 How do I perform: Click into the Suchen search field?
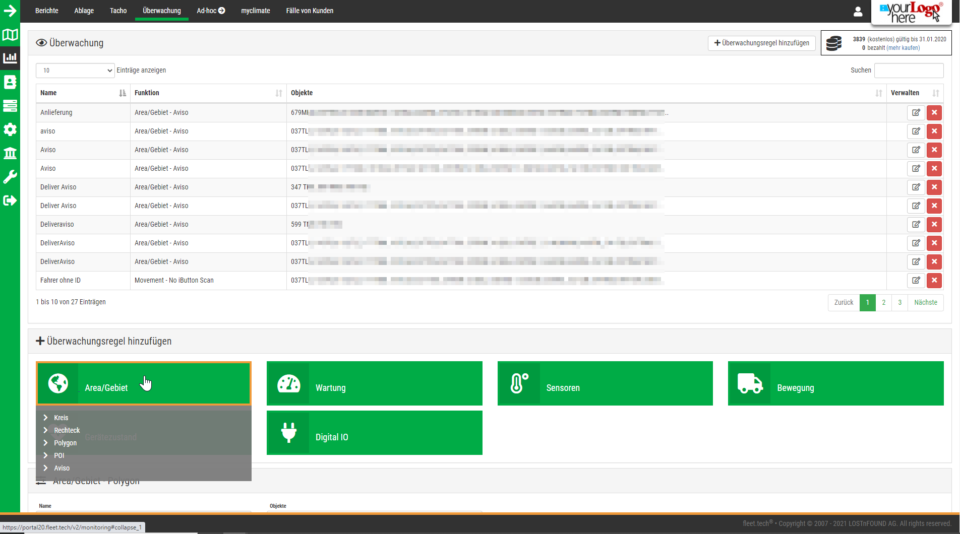[x=908, y=70]
